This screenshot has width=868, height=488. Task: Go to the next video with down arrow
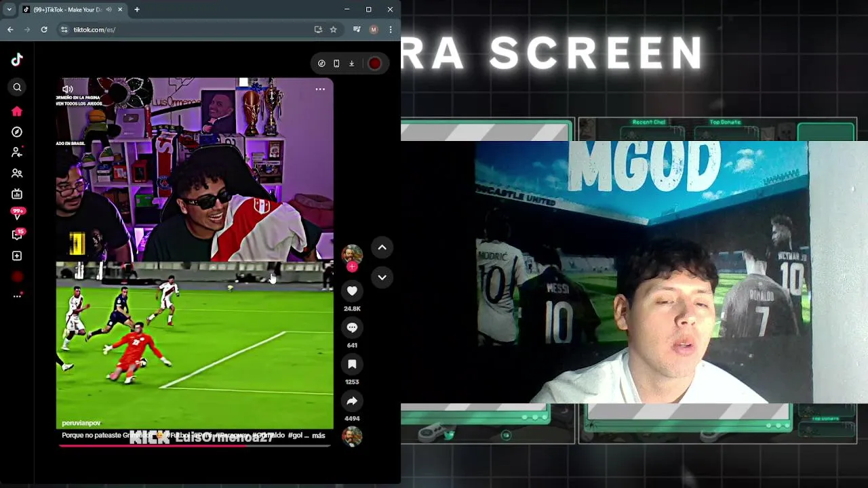[x=382, y=277]
